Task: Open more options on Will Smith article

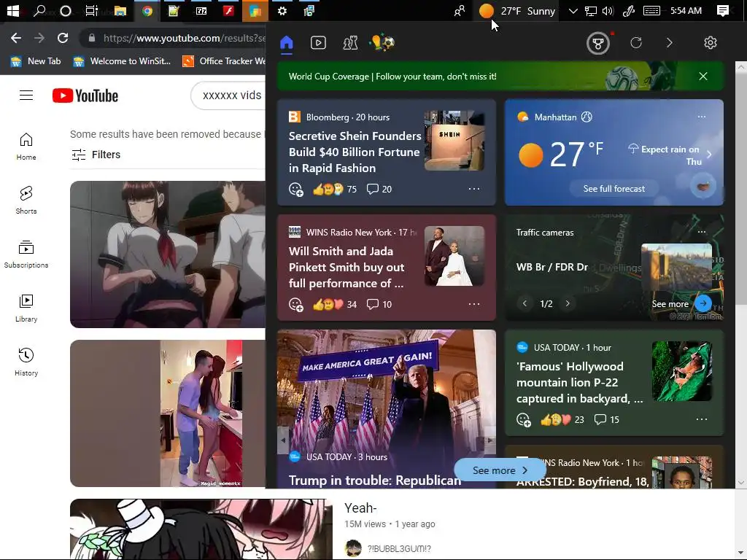Action: [474, 304]
